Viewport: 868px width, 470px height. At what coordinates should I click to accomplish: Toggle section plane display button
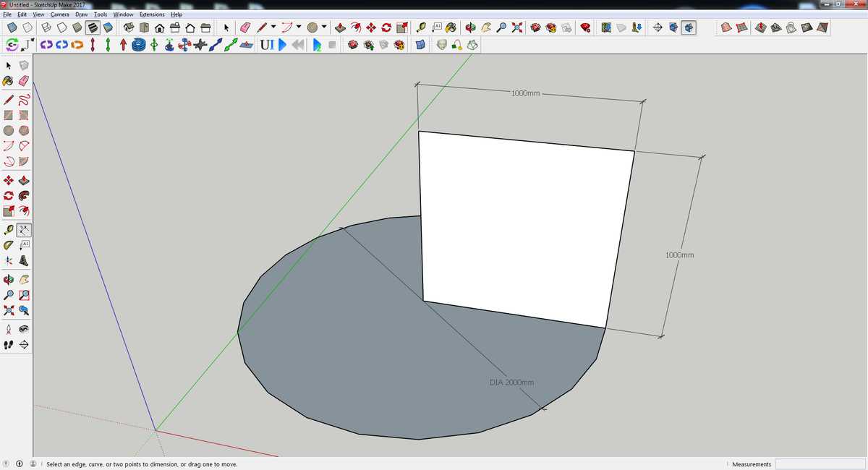point(673,27)
